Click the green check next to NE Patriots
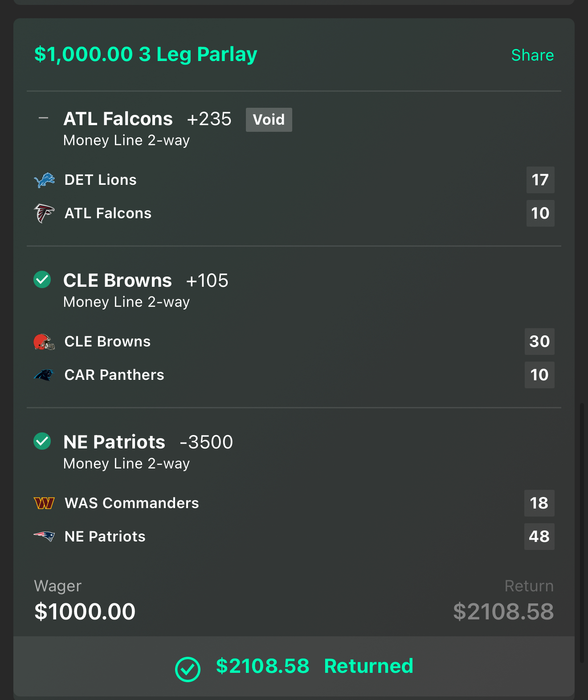 [x=42, y=441]
